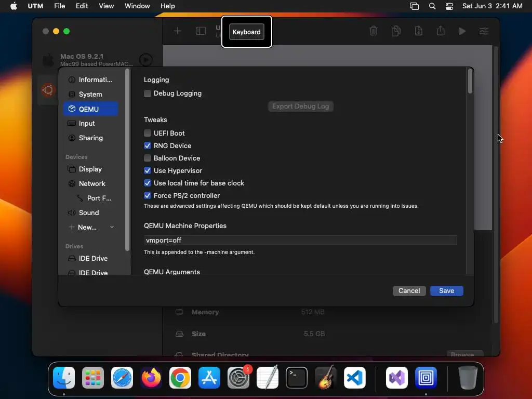Click the Network globe icon

(72, 183)
